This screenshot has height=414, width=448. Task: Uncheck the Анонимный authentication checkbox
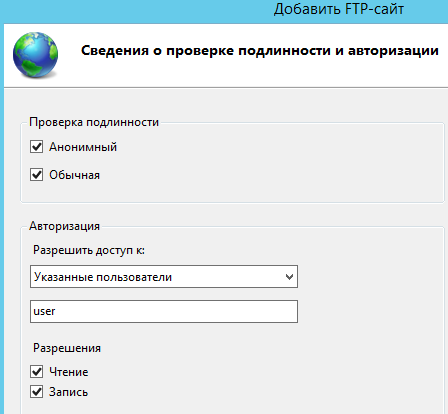37,147
